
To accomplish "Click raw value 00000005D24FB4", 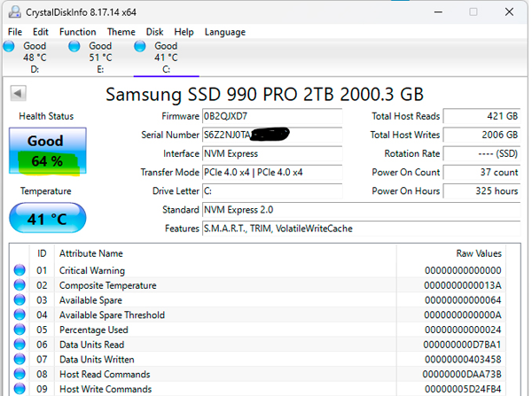I will (x=463, y=389).
